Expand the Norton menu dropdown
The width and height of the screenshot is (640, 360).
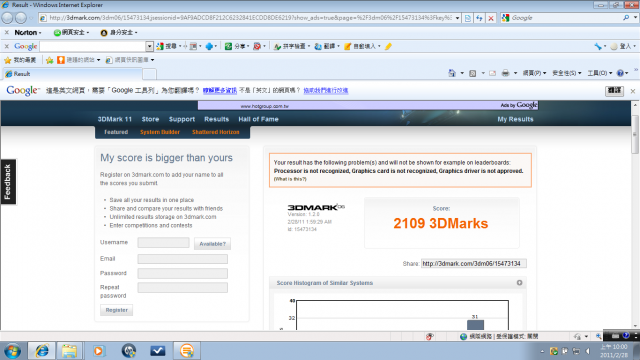(x=40, y=33)
